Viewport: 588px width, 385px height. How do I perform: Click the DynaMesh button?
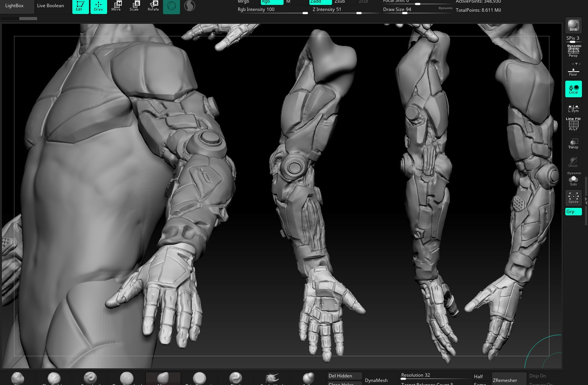point(376,380)
